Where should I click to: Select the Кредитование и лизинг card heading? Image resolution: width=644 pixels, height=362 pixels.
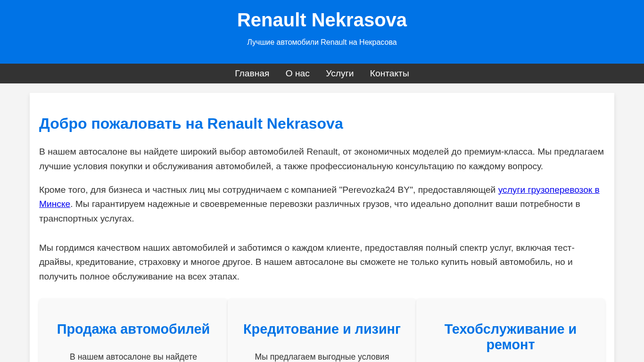tap(322, 329)
